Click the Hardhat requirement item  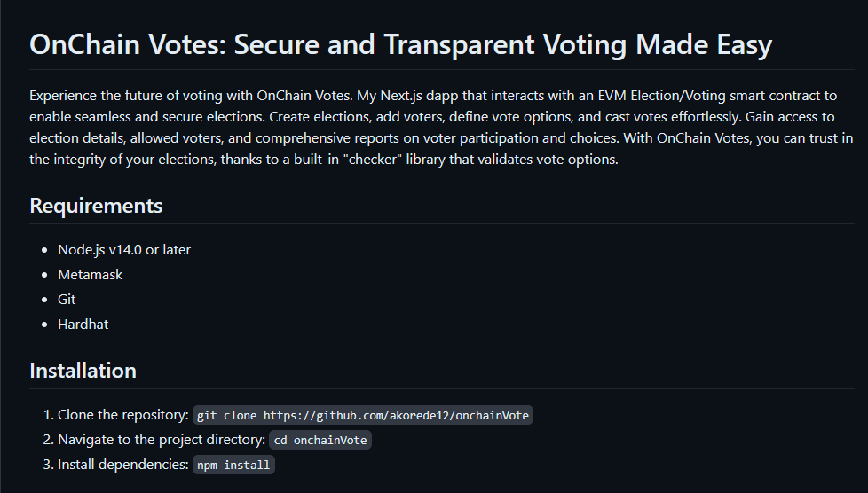tap(83, 325)
